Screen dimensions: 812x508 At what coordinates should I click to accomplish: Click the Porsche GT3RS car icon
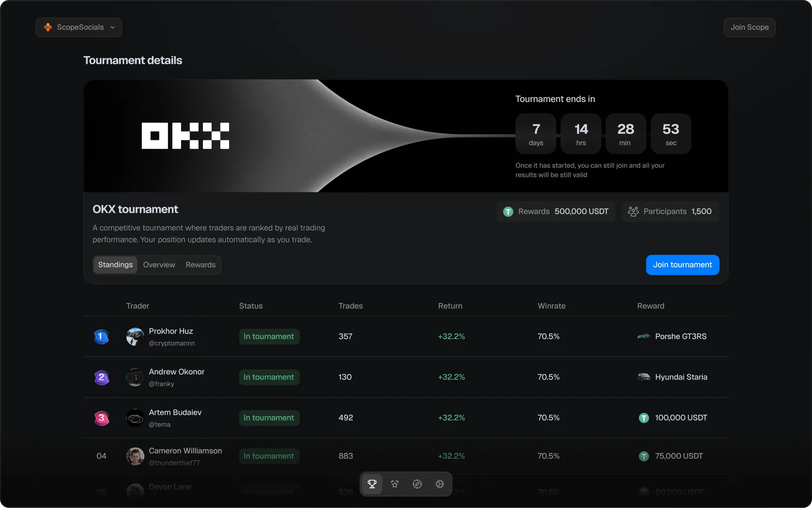click(x=644, y=336)
